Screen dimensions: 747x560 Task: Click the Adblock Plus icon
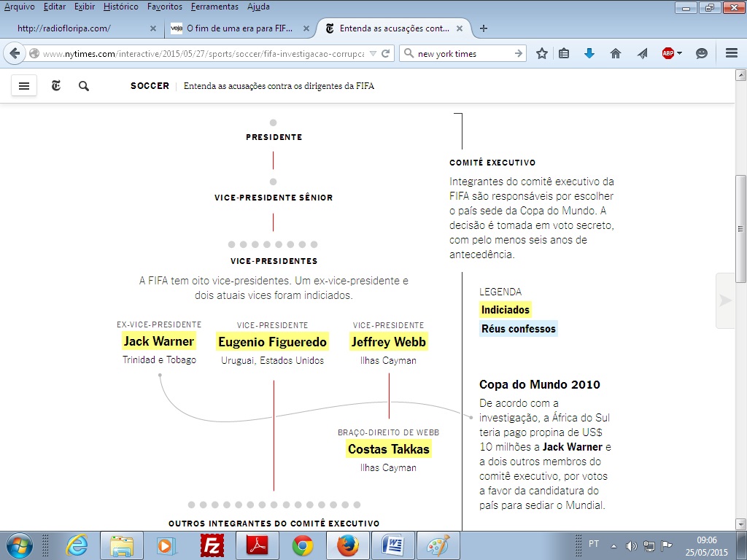pyautogui.click(x=667, y=53)
